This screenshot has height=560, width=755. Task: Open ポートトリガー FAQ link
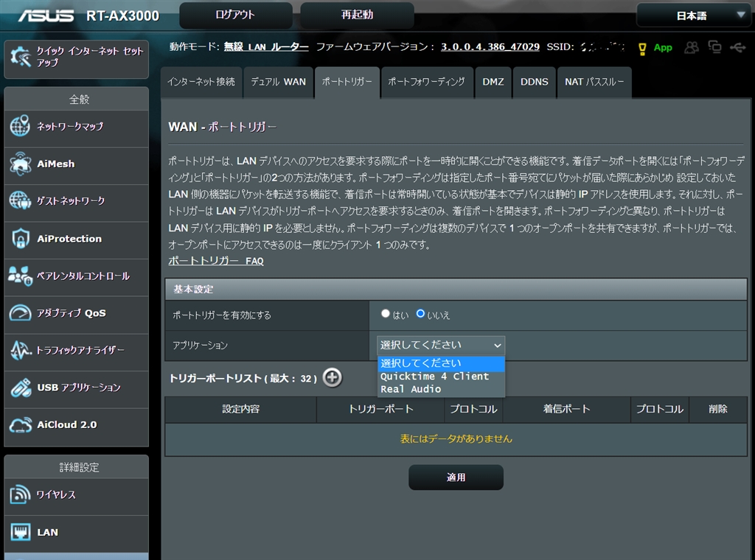tap(216, 261)
